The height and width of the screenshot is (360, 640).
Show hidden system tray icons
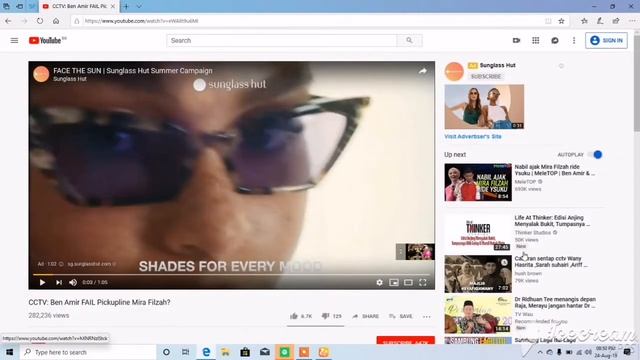pyautogui.click(x=540, y=352)
